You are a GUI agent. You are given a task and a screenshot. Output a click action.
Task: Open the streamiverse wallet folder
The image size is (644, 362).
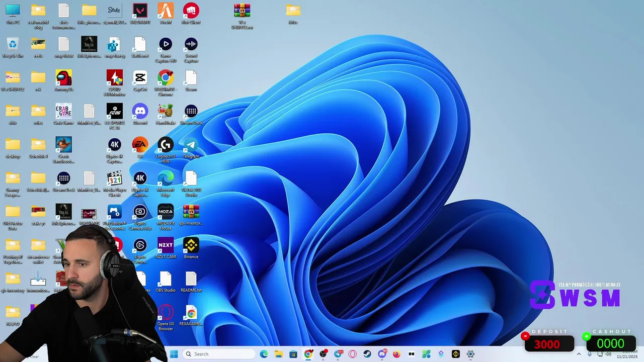coord(38,251)
